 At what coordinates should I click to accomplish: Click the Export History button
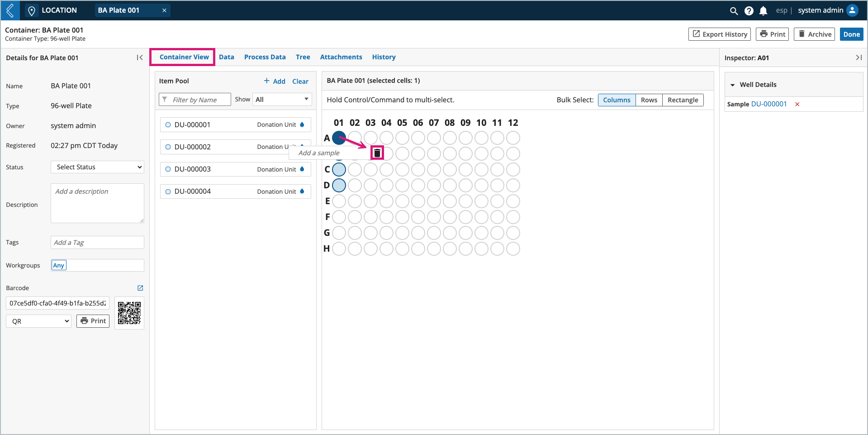(720, 34)
